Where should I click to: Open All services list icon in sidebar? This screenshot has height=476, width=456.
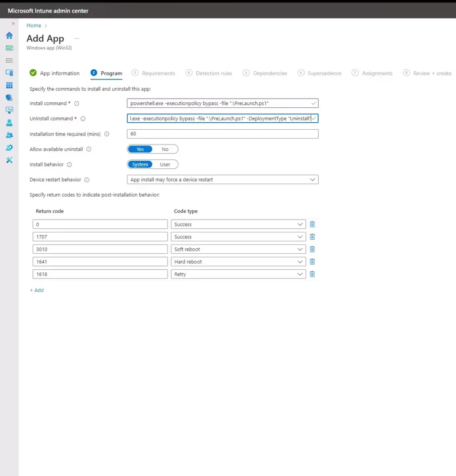9,60
